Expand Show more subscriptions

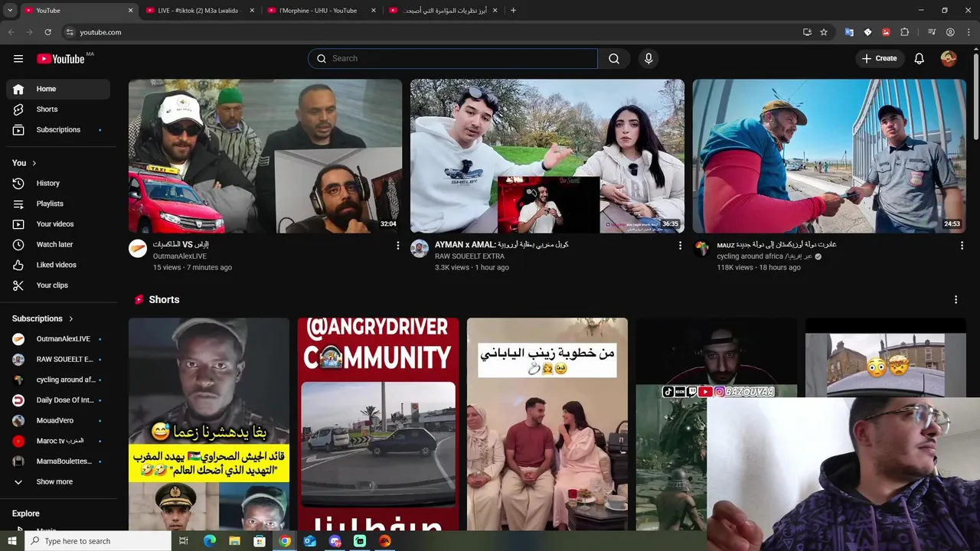tap(58, 482)
